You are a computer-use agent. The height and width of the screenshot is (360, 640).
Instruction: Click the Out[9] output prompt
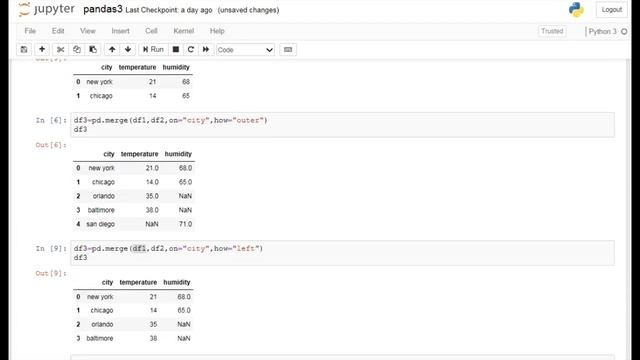pyautogui.click(x=51, y=273)
